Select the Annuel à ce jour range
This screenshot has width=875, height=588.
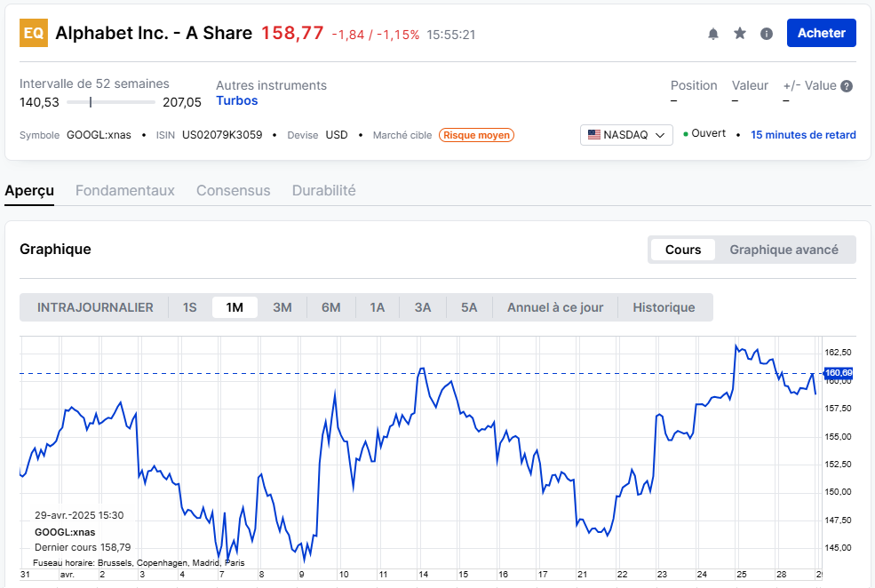coord(555,307)
